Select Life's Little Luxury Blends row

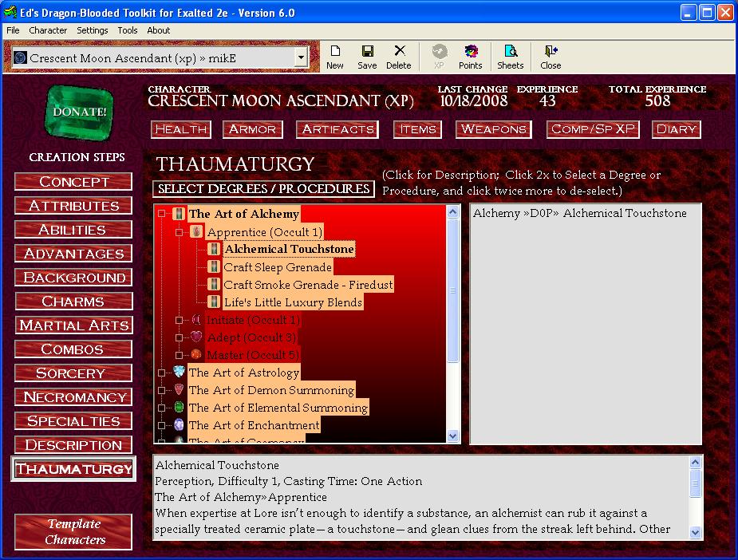[x=293, y=302]
